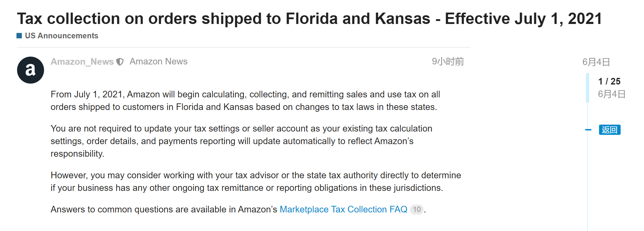Click the timeline scroller handle
The image size is (644, 231).
[x=587, y=87]
